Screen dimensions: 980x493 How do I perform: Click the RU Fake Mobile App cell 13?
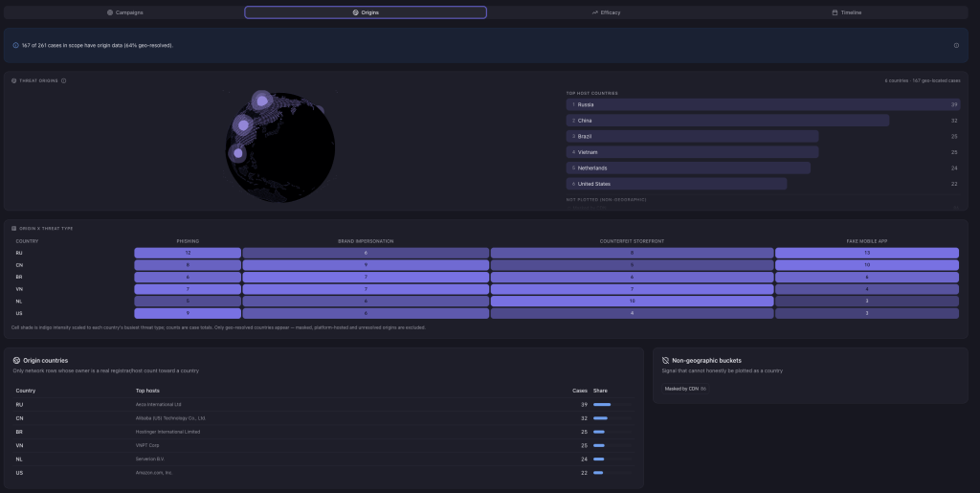[867, 253]
